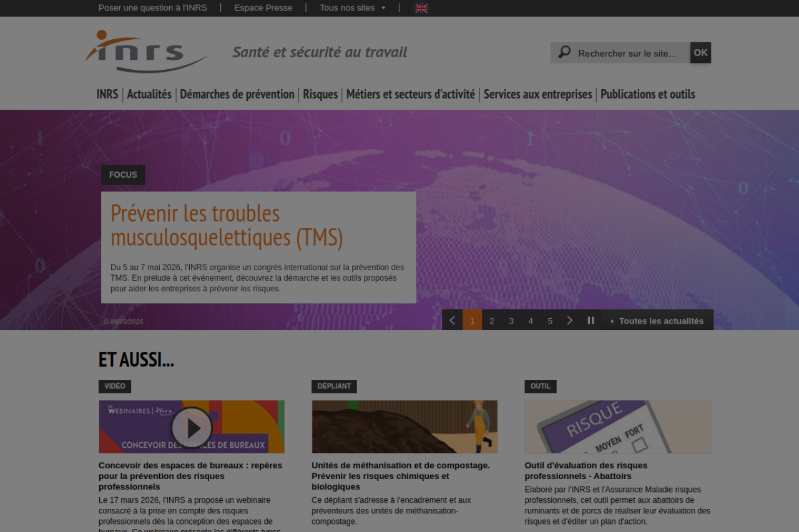Open Métiers et secteurs d'activité menu
This screenshot has width=799, height=532.
(x=411, y=94)
